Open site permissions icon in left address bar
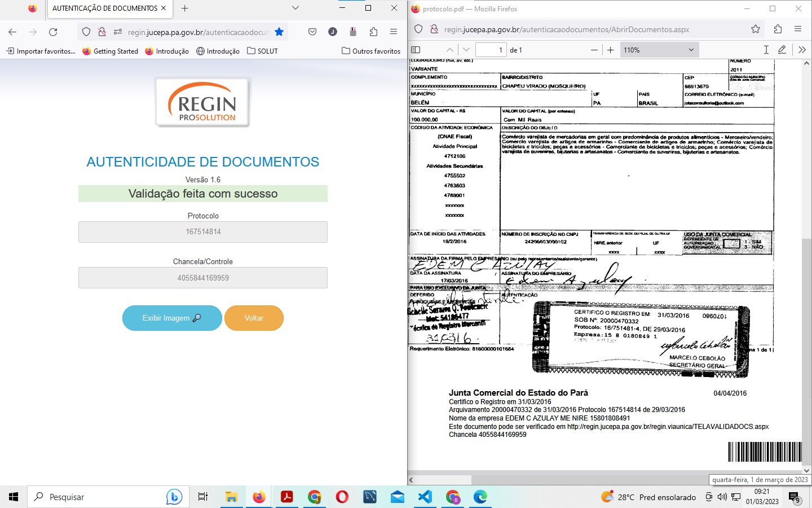812x508 pixels. [x=117, y=32]
